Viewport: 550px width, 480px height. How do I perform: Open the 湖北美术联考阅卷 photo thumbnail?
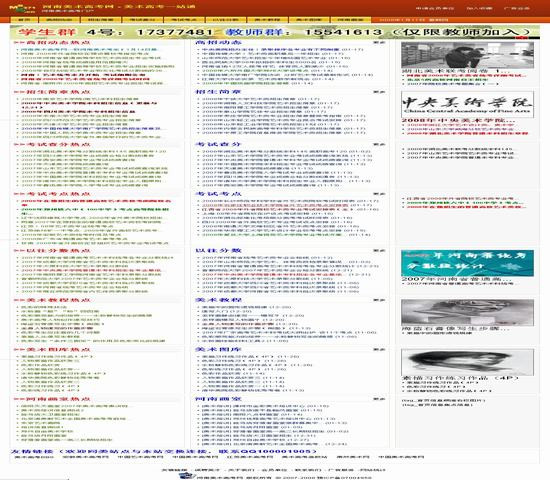coord(468,55)
